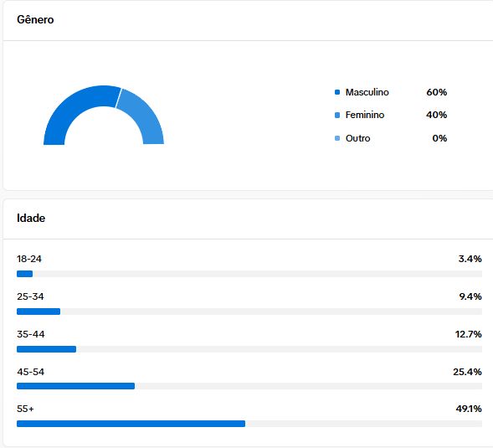The width and height of the screenshot is (493, 448).
Task: Click the 35-44 age label
Action: point(30,334)
